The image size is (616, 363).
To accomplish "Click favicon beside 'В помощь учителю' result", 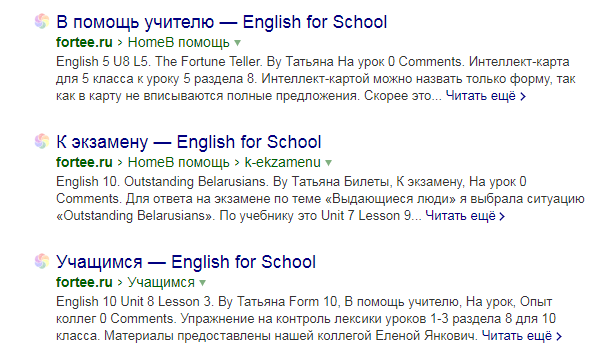I will tap(42, 21).
